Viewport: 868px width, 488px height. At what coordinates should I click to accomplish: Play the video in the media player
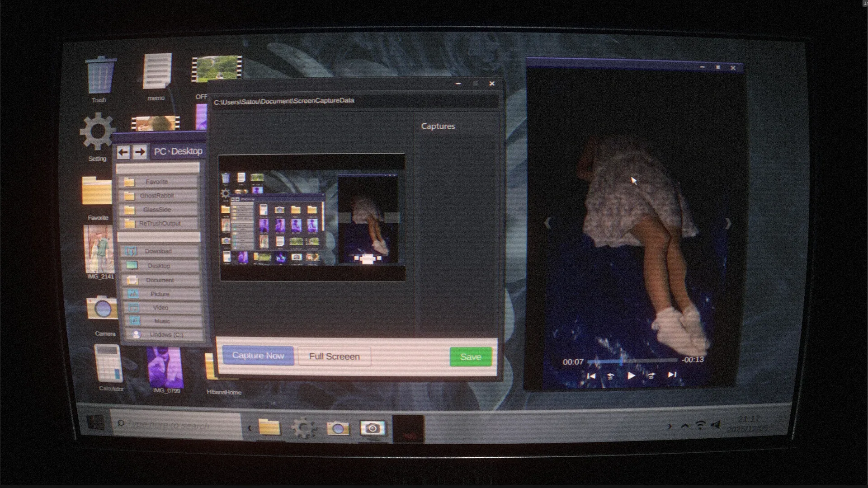(631, 375)
